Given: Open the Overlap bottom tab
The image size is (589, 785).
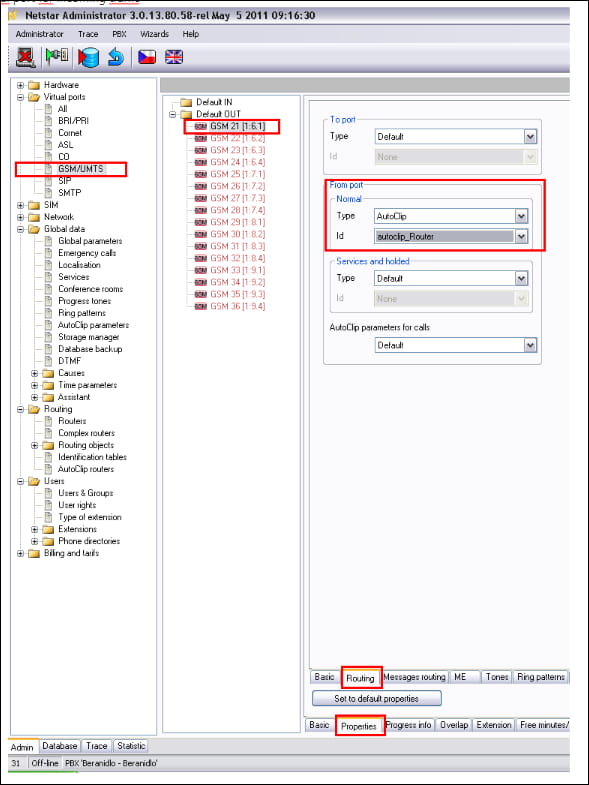Looking at the screenshot, I should pyautogui.click(x=454, y=725).
